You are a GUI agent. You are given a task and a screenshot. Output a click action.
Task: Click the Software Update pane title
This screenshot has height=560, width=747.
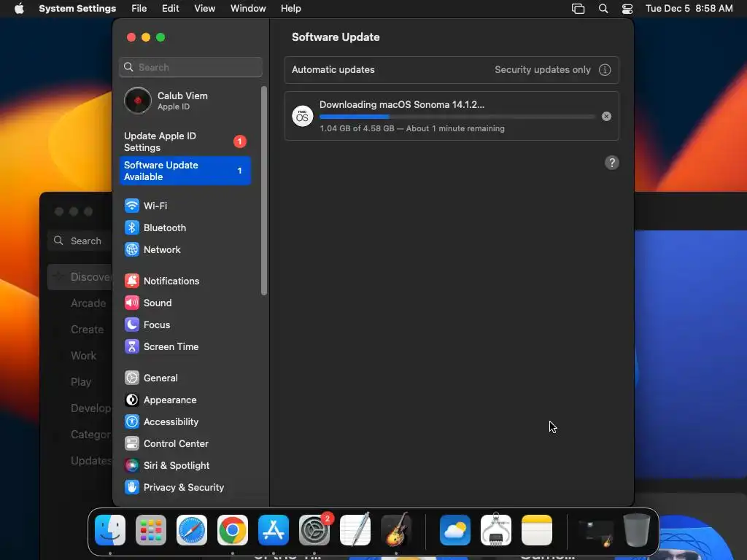coord(336,37)
